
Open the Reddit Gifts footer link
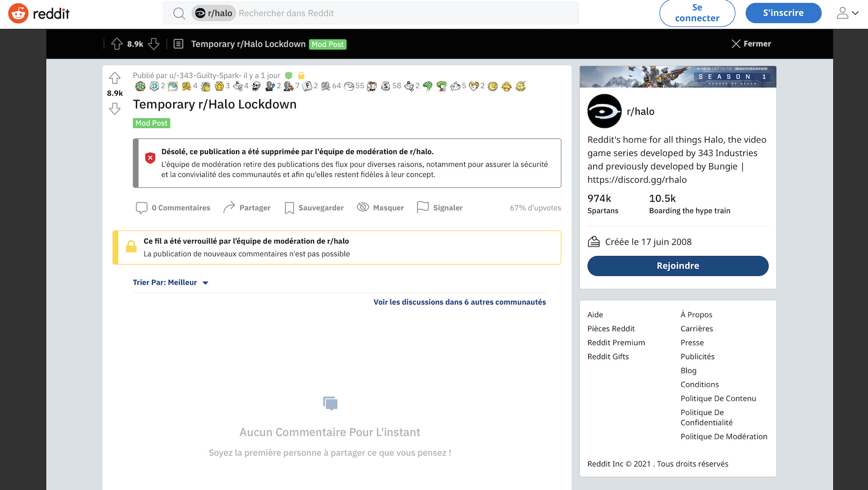click(x=608, y=357)
